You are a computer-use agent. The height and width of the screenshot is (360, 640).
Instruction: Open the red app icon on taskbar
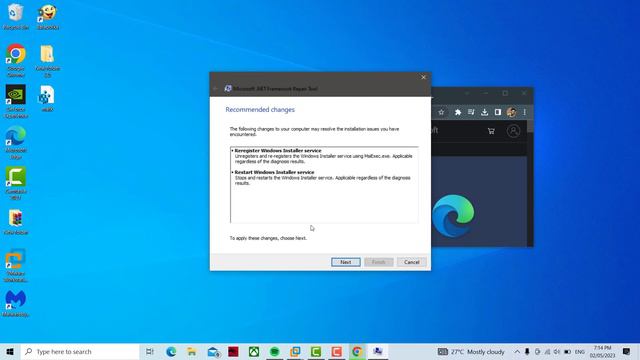pyautogui.click(x=233, y=351)
